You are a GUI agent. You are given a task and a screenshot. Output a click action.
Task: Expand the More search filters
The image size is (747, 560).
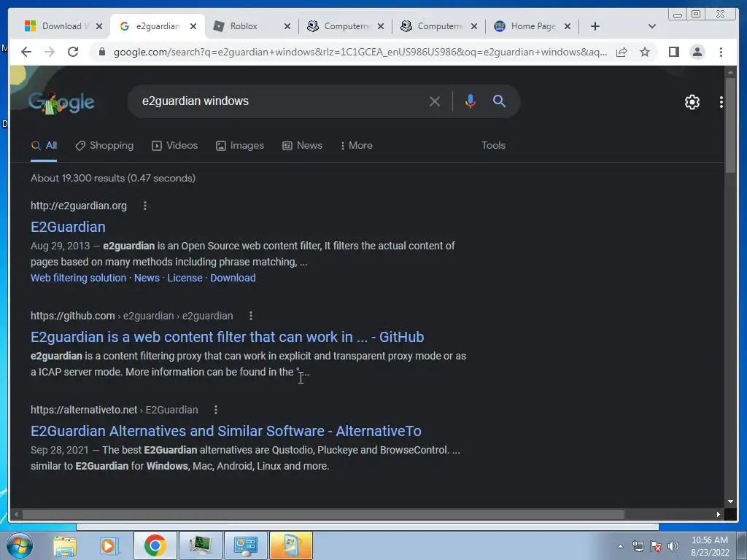(x=356, y=146)
